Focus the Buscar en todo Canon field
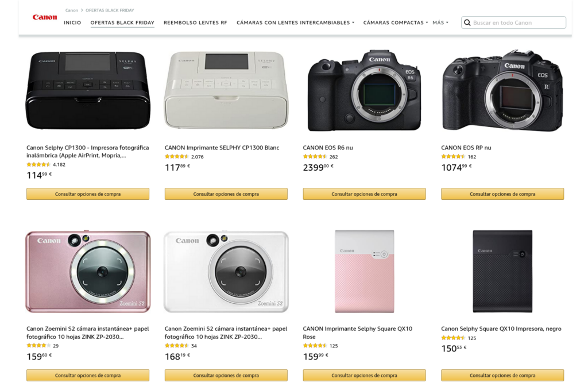 pos(517,23)
